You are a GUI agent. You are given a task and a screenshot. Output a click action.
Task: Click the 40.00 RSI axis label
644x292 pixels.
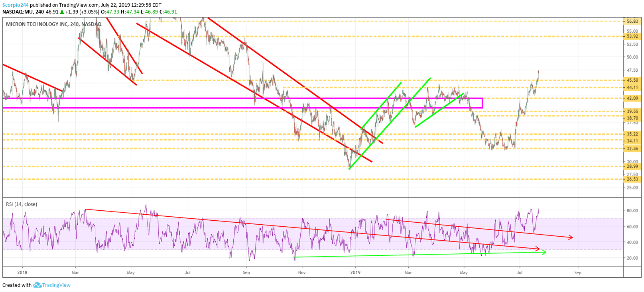[632, 242]
